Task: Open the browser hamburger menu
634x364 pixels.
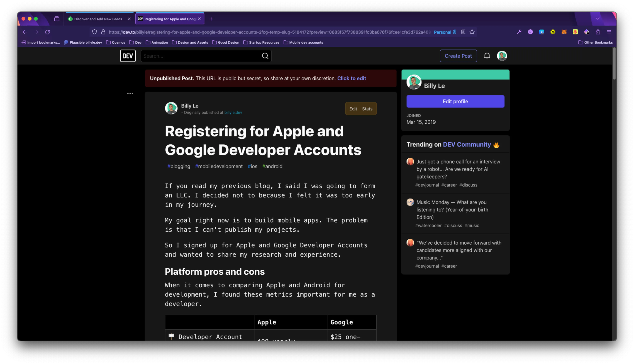Action: tap(609, 32)
